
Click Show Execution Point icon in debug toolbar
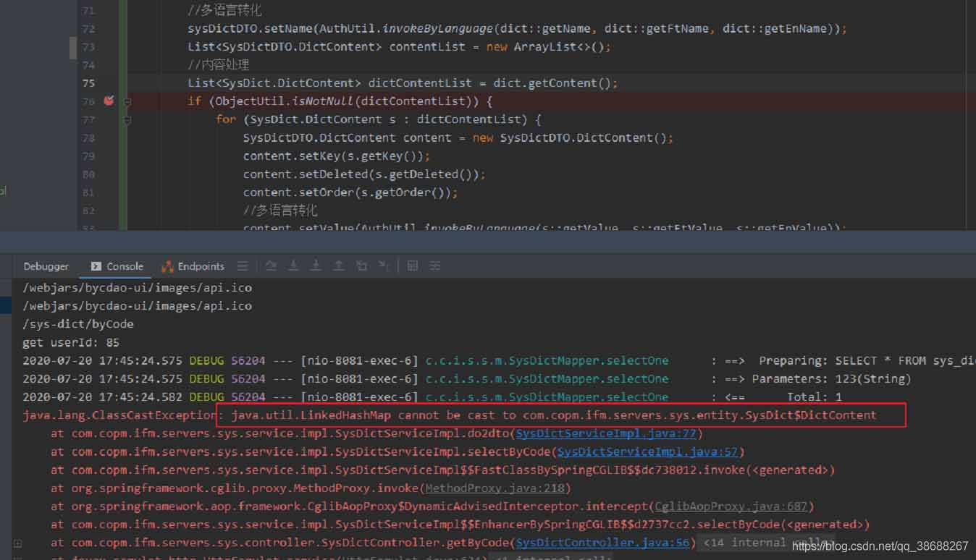(243, 266)
